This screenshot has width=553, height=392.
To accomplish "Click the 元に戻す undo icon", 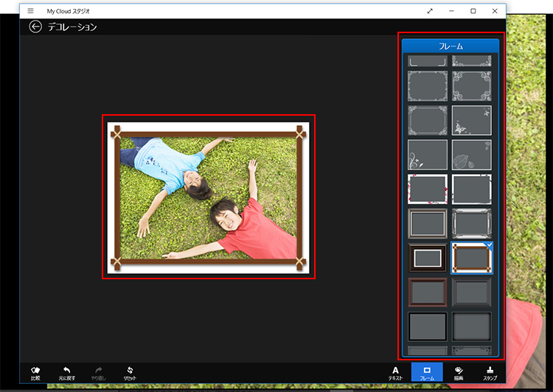I will (67, 372).
